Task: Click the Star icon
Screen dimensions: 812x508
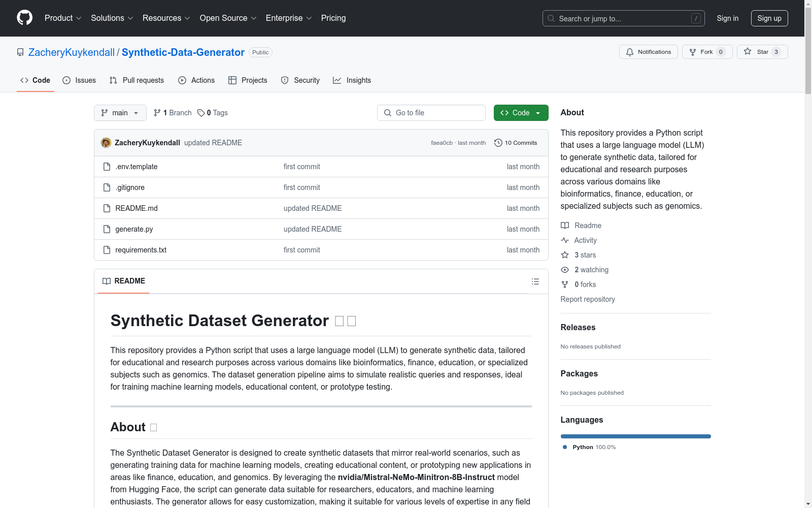Action: [748, 51]
